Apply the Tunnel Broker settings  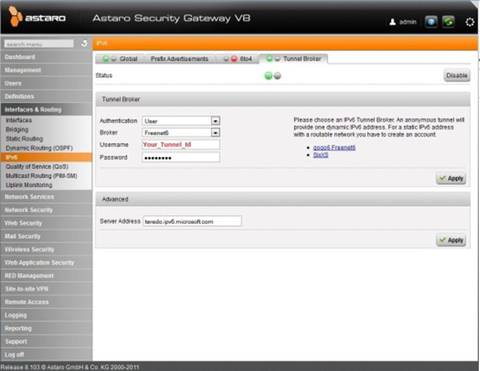(x=451, y=178)
